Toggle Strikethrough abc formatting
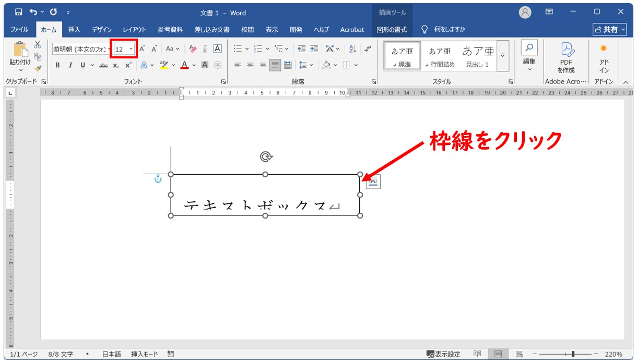This screenshot has width=637, height=364. 103,65
